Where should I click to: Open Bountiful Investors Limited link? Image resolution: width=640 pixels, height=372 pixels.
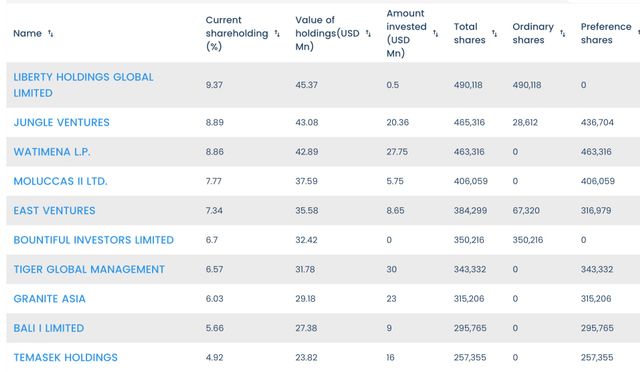click(93, 240)
